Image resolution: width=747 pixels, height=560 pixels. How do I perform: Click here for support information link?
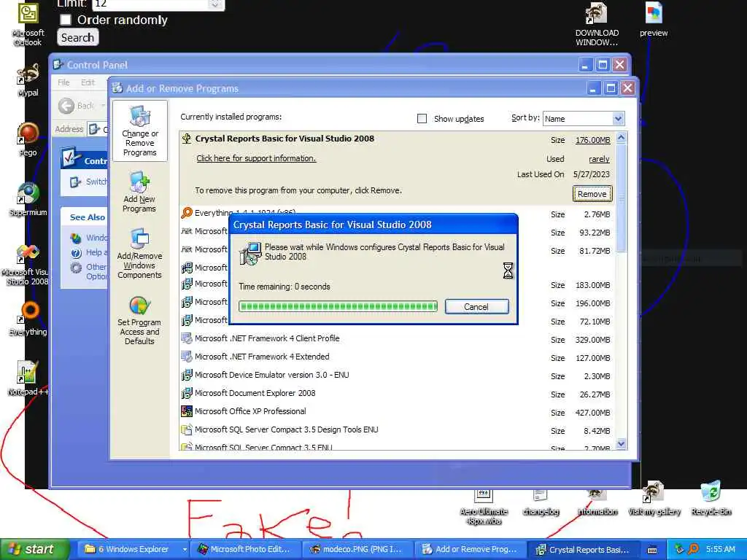coord(256,158)
